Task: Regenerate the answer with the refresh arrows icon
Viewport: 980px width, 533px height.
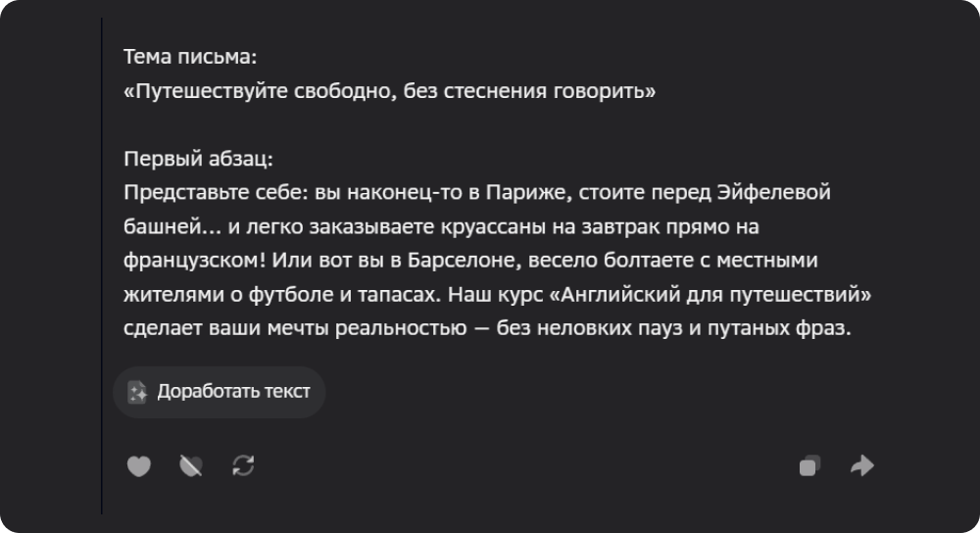Action: (x=243, y=466)
